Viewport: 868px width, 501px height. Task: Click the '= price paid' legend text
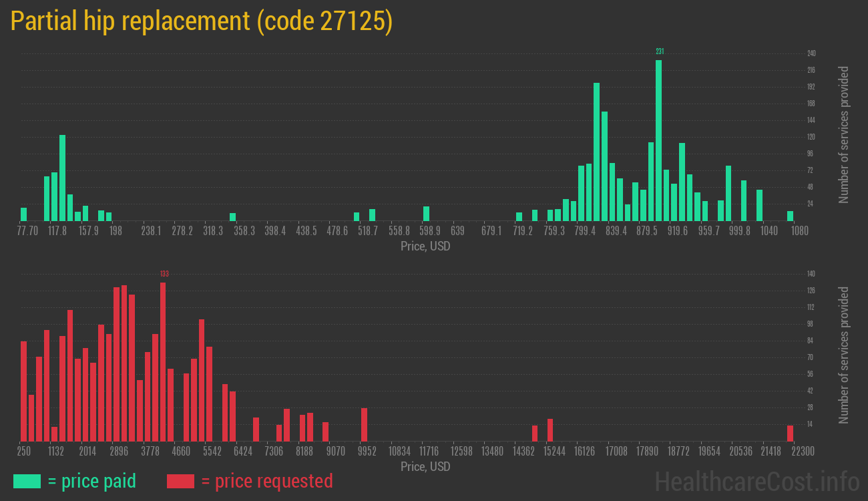coord(92,481)
